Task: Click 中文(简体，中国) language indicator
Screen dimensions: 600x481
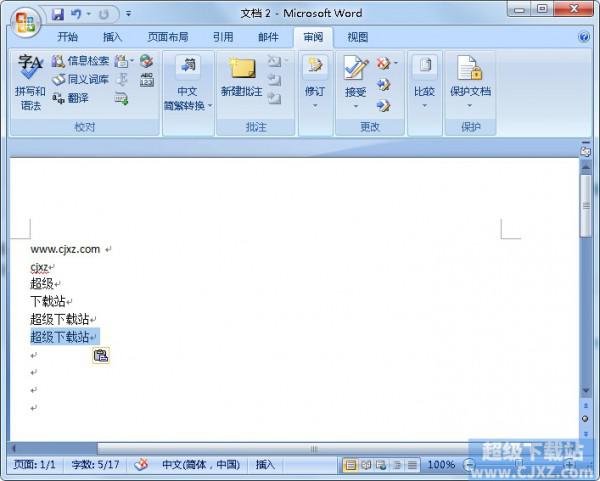Action: tap(201, 465)
